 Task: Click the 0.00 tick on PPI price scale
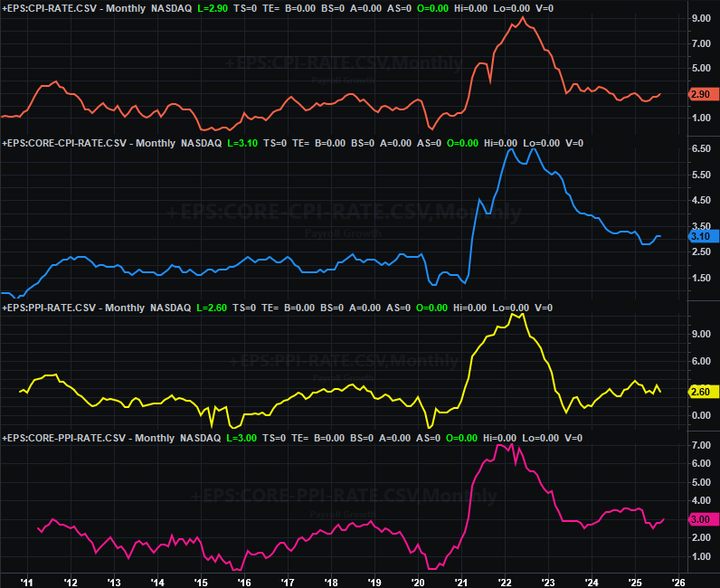click(x=701, y=415)
